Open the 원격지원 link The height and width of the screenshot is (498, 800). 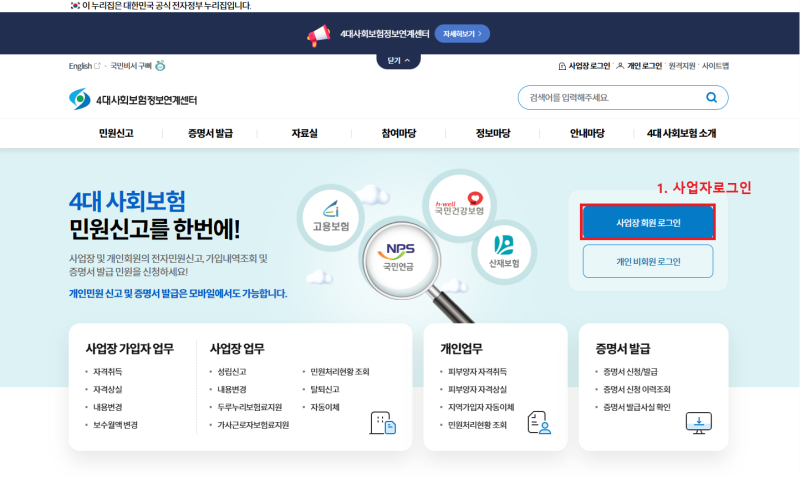point(682,66)
